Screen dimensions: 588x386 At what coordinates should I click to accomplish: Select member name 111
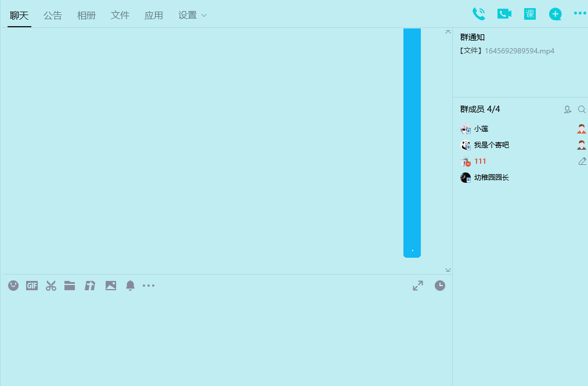[x=480, y=161]
